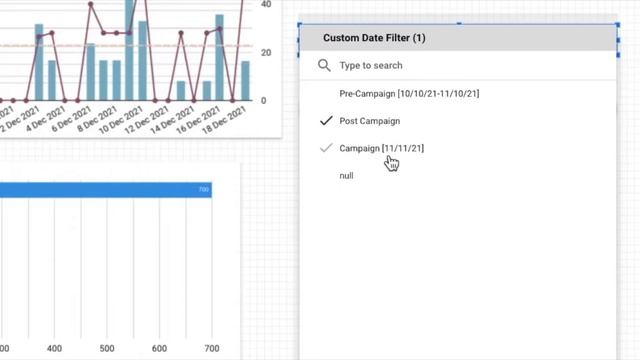Screen dimensions: 640x360
Task: Click the bar chart's 500 axis value
Action: tap(107, 349)
